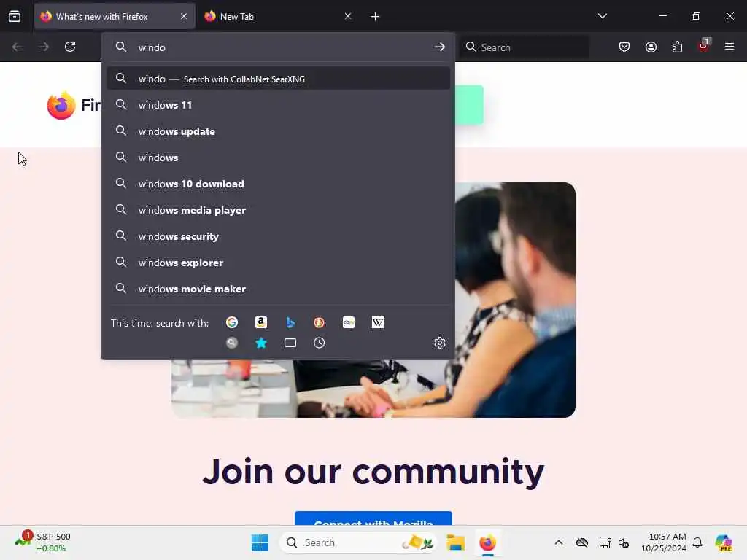Click the address bar containing windo
Viewport: 747px width, 560px height.
coord(278,47)
